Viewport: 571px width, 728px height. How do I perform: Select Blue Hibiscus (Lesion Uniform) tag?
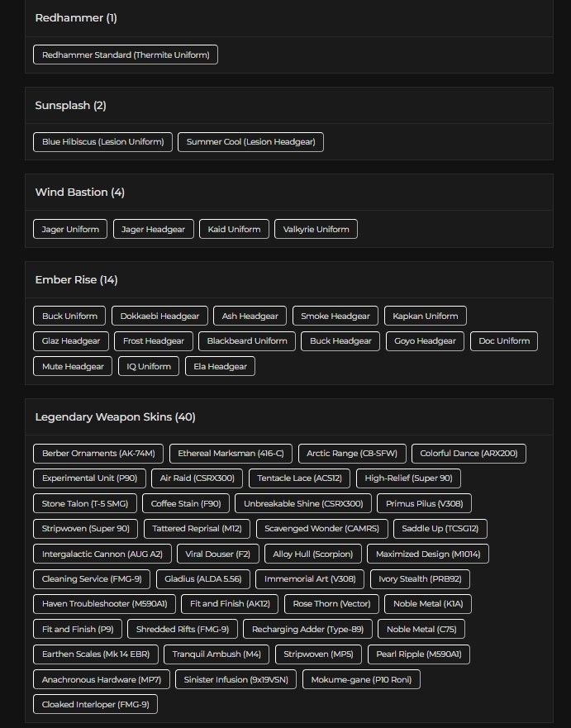(x=103, y=142)
